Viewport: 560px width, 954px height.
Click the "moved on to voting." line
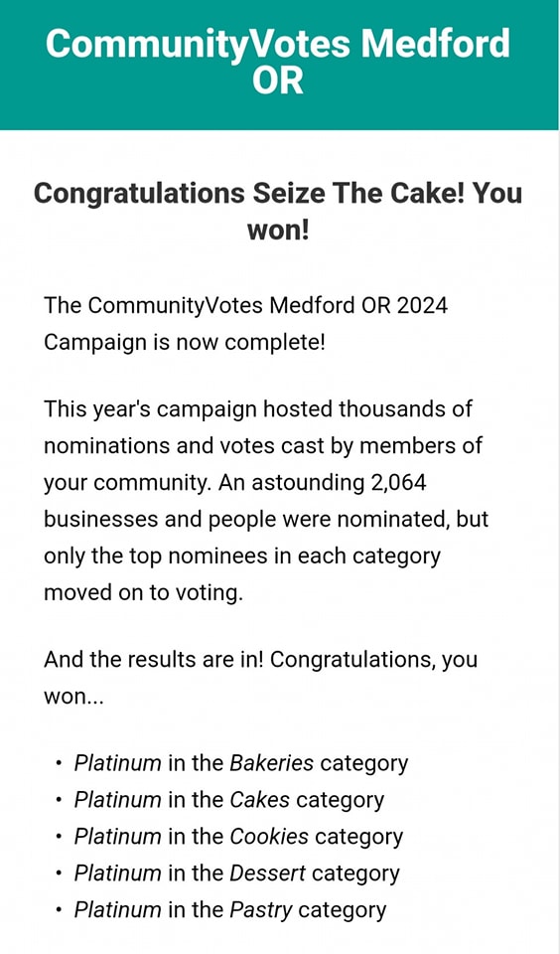coord(144,592)
